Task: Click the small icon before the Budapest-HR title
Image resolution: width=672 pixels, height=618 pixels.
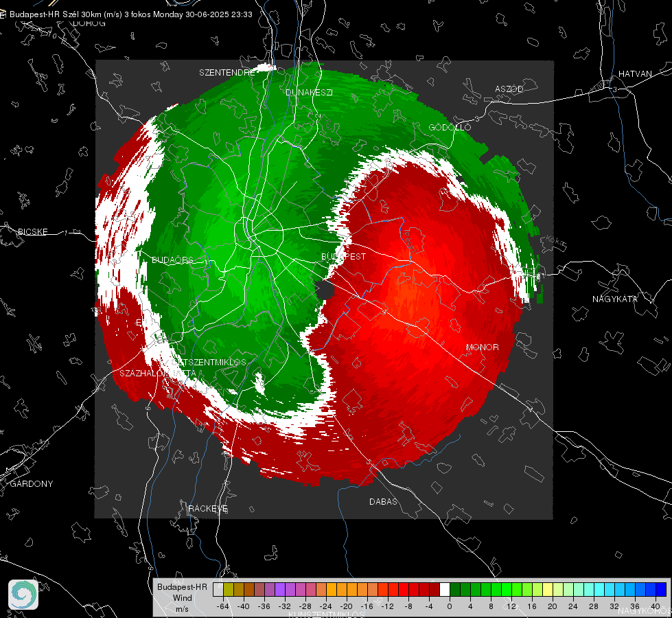Action: coord(3,14)
